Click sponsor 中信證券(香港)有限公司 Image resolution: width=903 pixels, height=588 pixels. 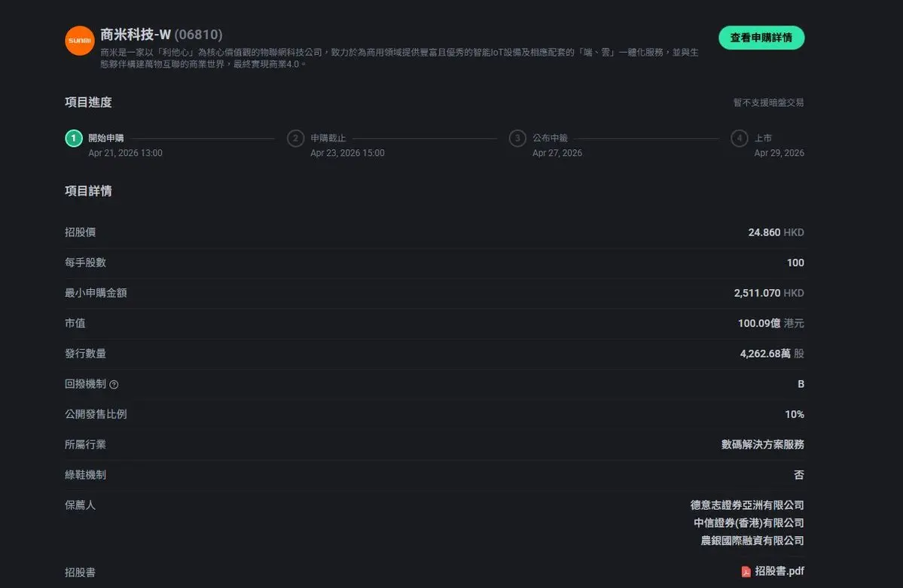[x=749, y=523]
